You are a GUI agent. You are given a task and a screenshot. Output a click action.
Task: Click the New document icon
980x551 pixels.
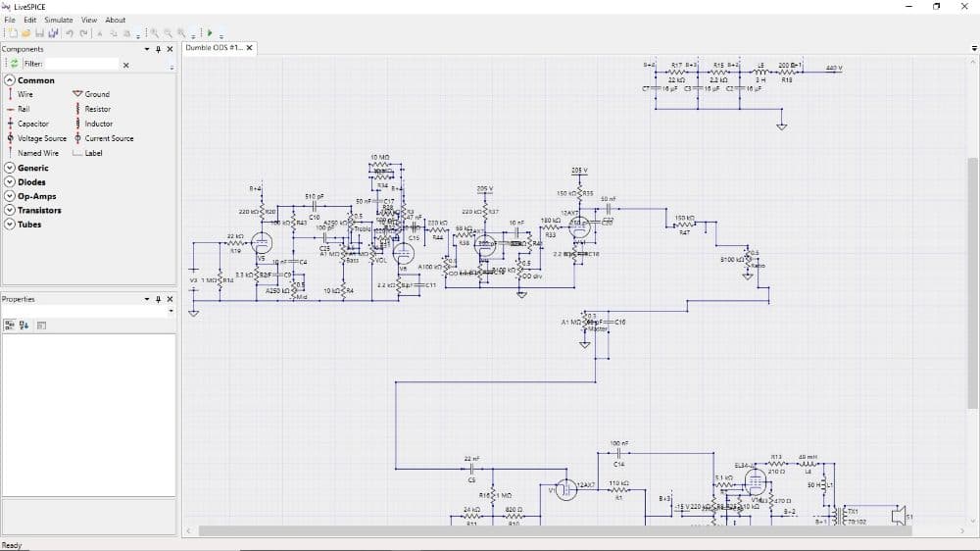(x=14, y=33)
